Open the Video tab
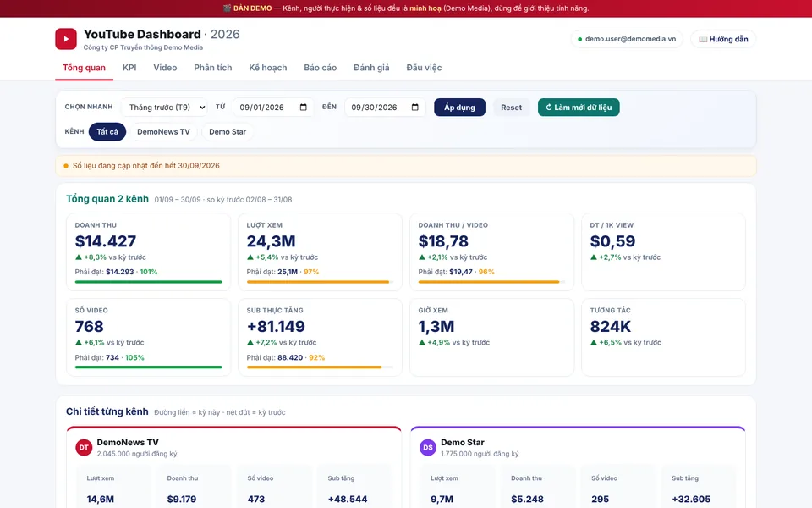The width and height of the screenshot is (812, 508). pos(165,68)
